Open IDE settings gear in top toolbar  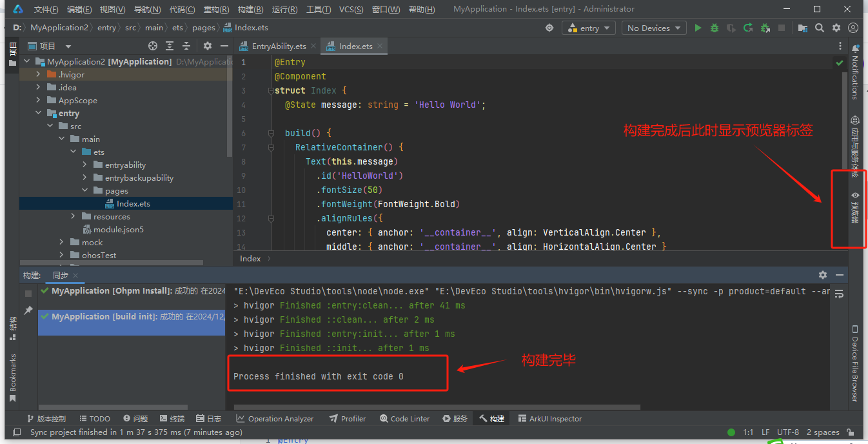(836, 28)
